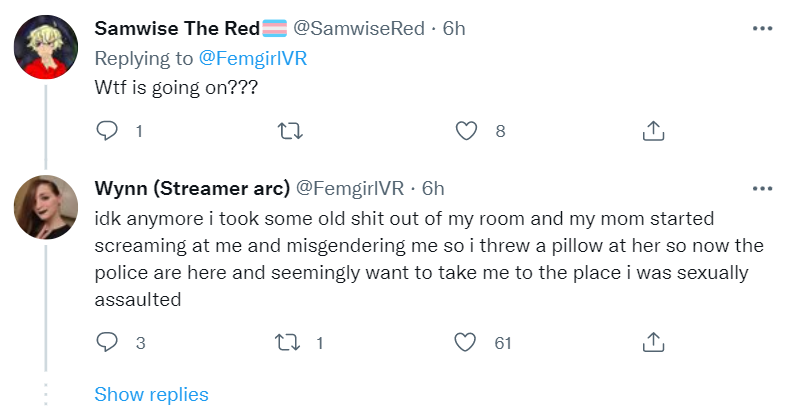Open @SamwiseRed handle link

359,28
